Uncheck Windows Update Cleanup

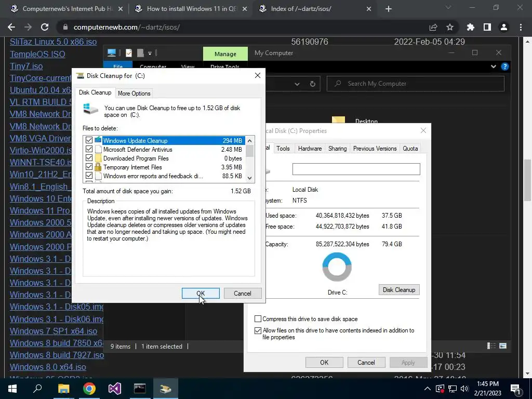click(89, 140)
